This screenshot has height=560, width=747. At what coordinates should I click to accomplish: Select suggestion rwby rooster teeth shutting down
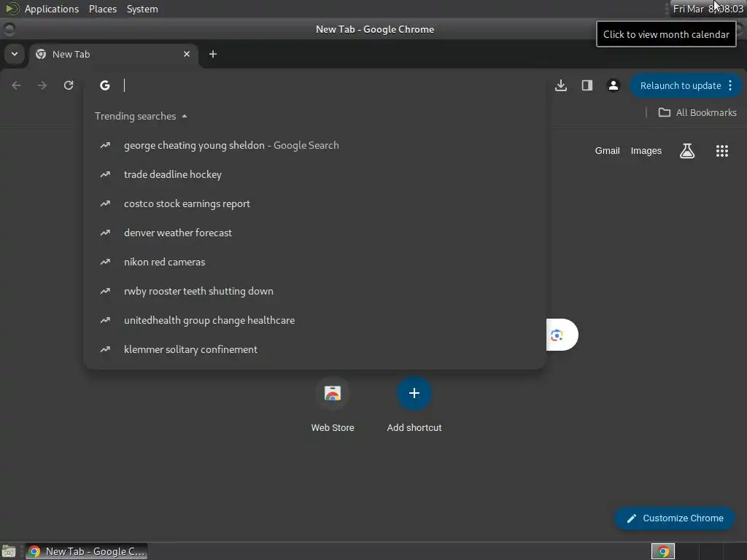tap(314, 291)
